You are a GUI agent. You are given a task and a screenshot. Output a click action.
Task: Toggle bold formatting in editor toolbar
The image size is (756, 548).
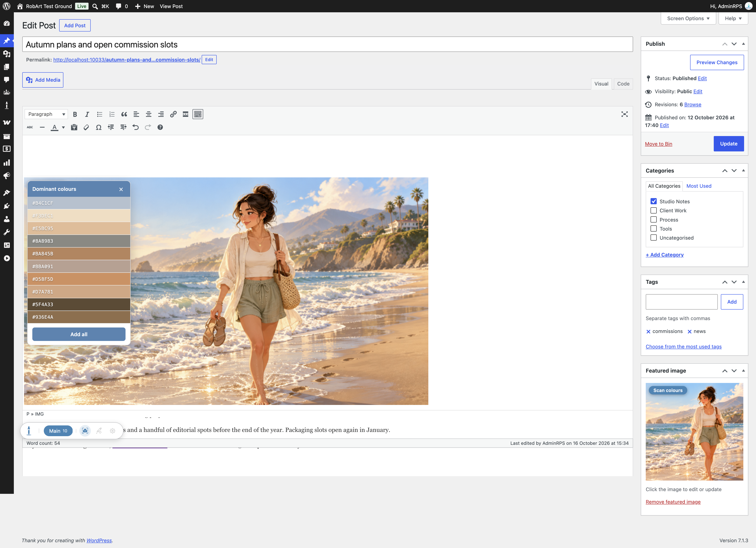pos(75,114)
